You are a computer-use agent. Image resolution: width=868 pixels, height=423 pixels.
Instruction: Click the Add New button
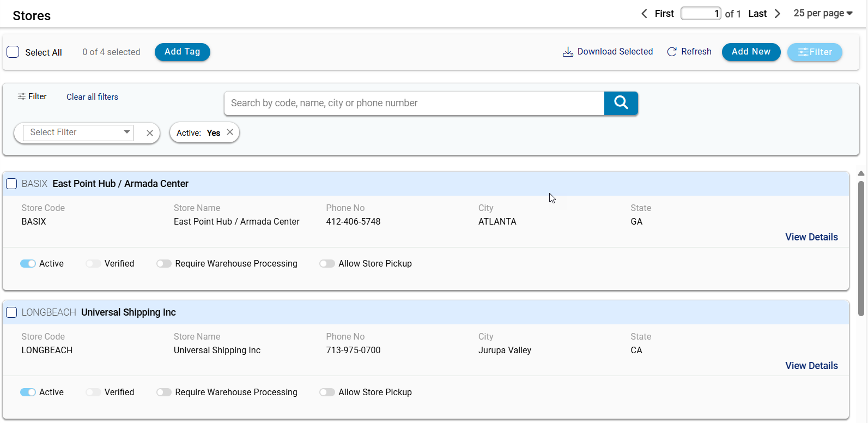pyautogui.click(x=751, y=52)
